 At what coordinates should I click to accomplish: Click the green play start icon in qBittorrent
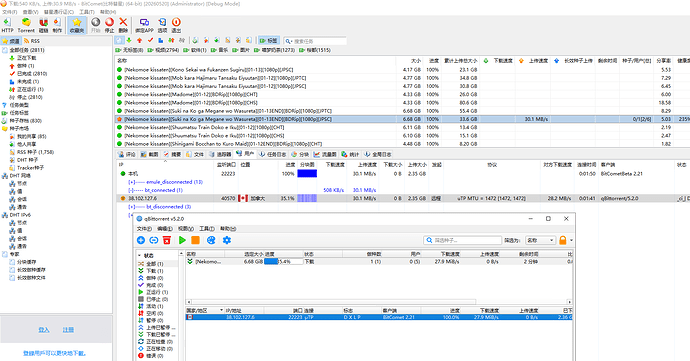[182, 240]
